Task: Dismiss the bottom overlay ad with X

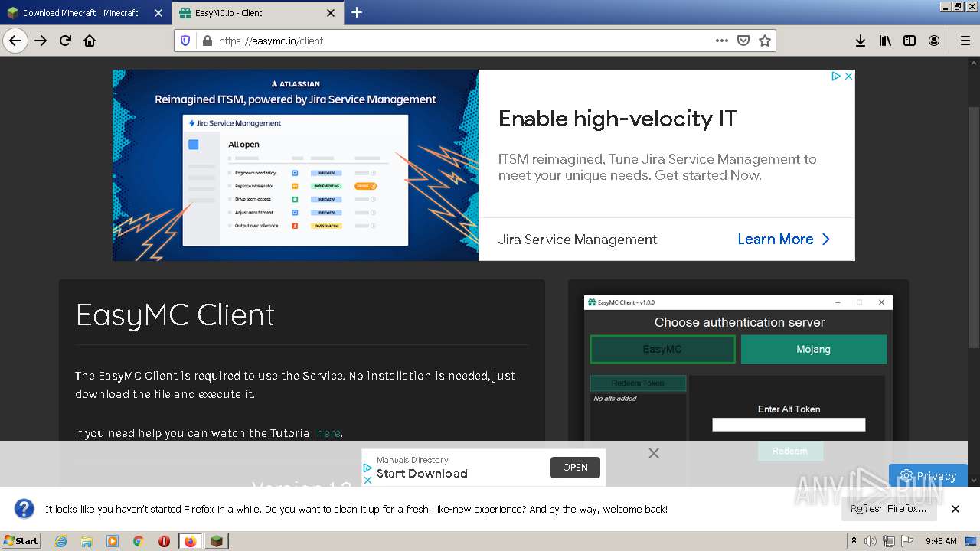Action: (x=653, y=453)
